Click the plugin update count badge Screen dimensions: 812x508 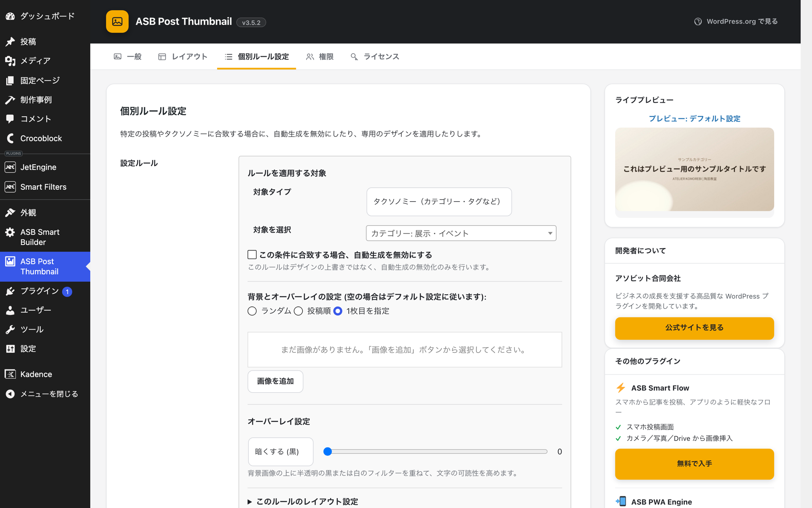[67, 291]
